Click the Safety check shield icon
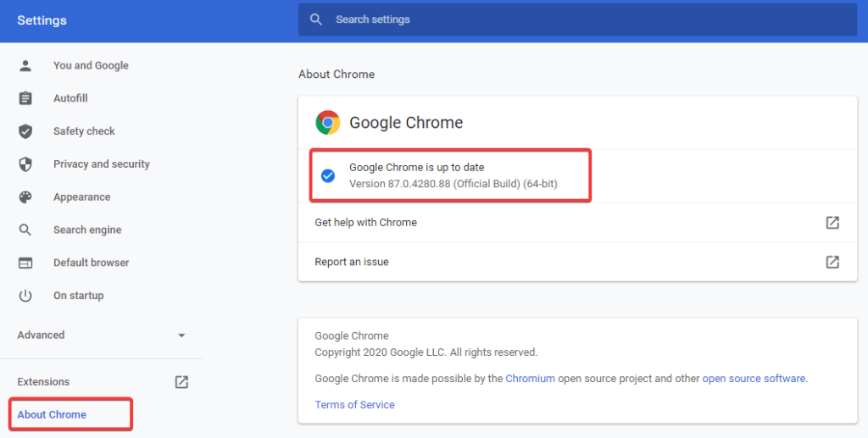 point(25,131)
